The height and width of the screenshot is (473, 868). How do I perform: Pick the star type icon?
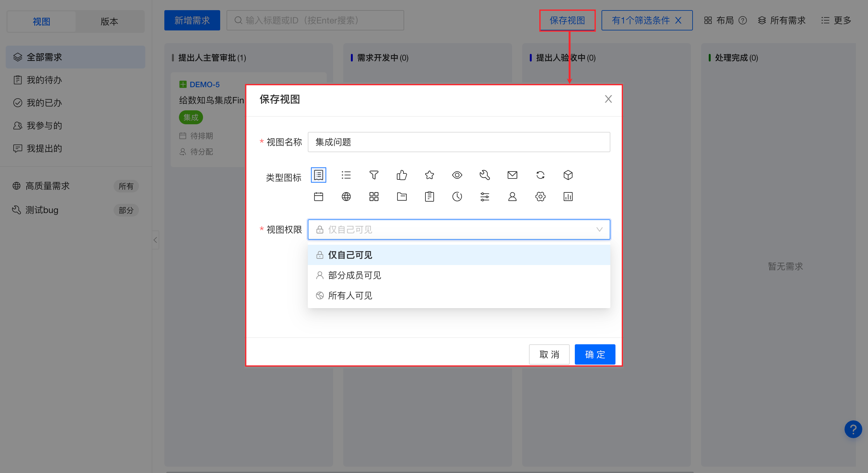tap(429, 175)
